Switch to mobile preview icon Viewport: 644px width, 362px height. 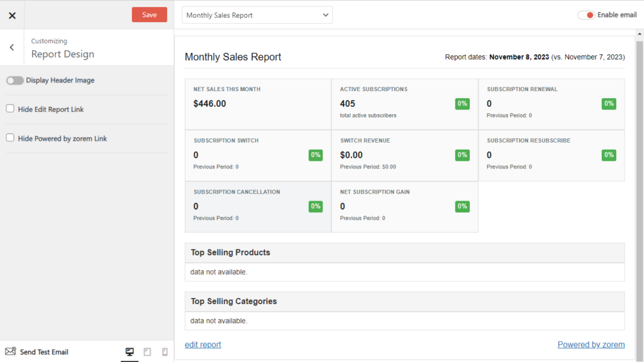(x=165, y=352)
